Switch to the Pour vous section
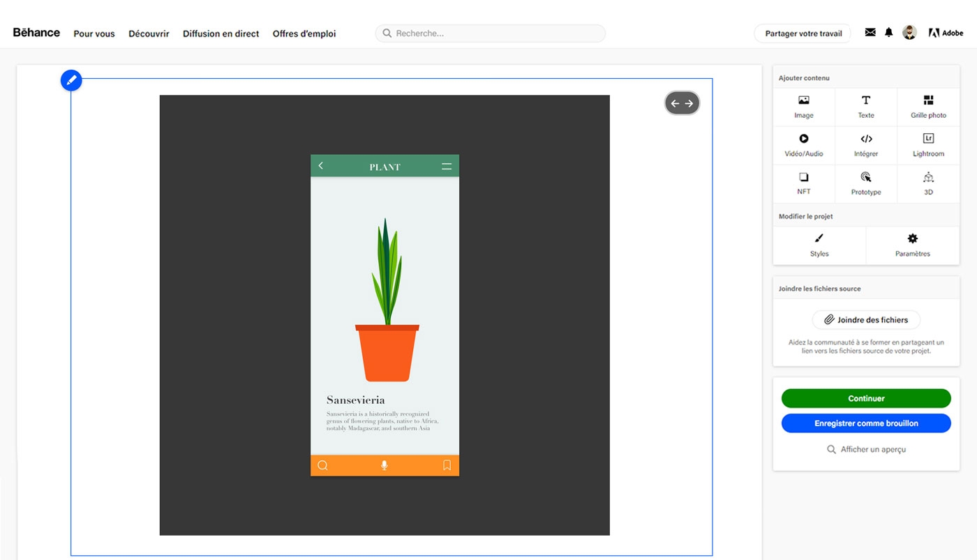Image resolution: width=977 pixels, height=560 pixels. 94,33
